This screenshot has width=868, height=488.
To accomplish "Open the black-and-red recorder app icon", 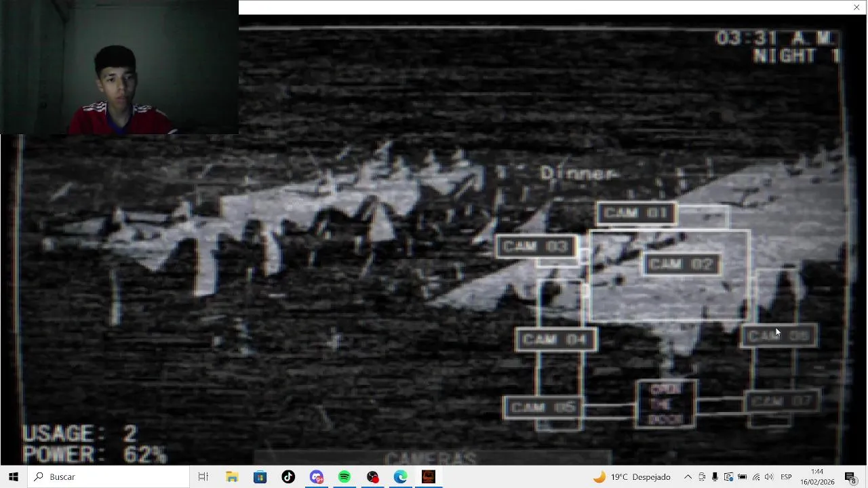I will coord(373,477).
